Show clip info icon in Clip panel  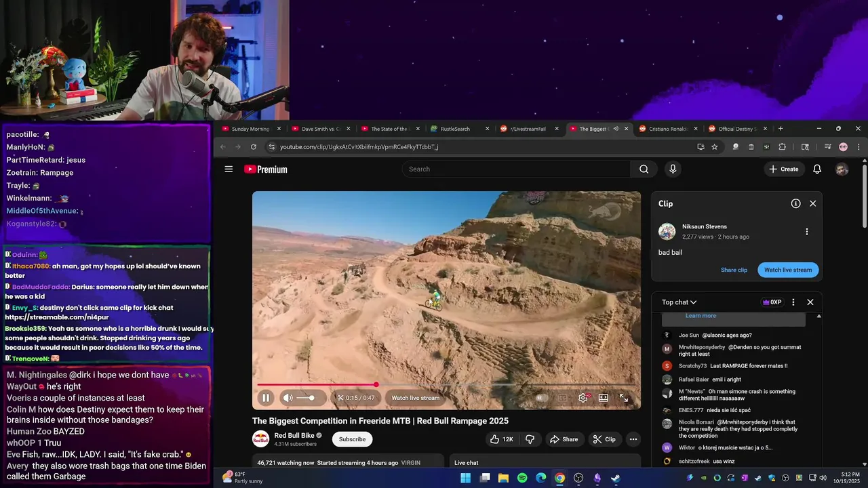795,203
